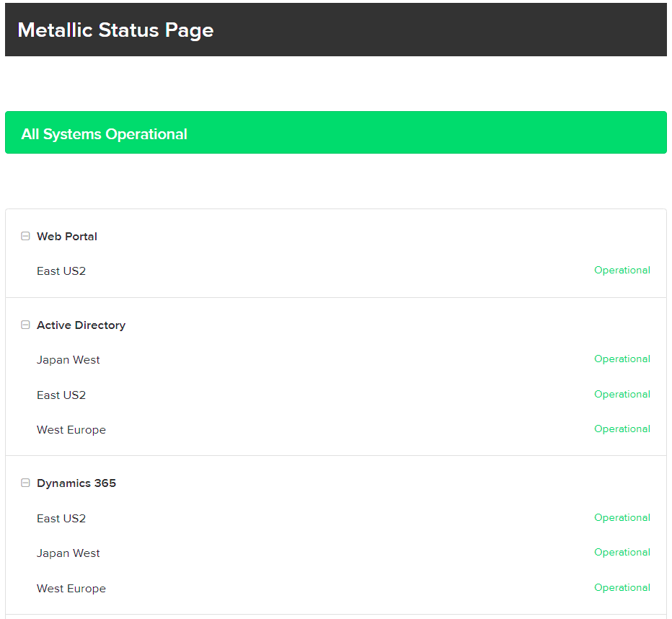Click Operational status for Active Directory West Europe
672x619 pixels.
622,429
